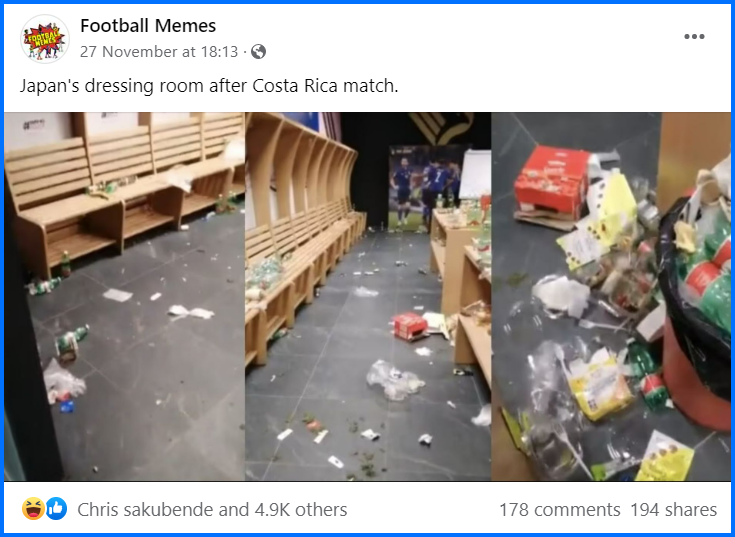
Task: Click the blue thumbs-up Like icon
Action: click(56, 509)
